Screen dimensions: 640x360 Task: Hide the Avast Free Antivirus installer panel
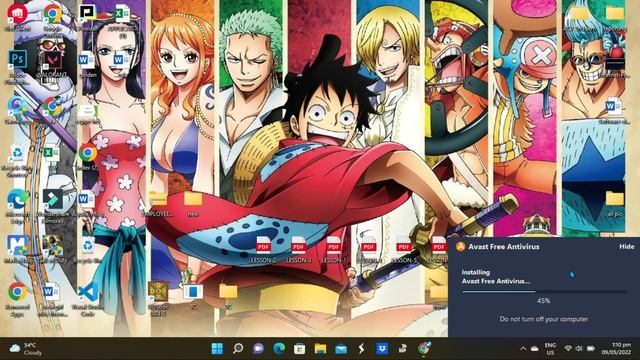(x=627, y=247)
